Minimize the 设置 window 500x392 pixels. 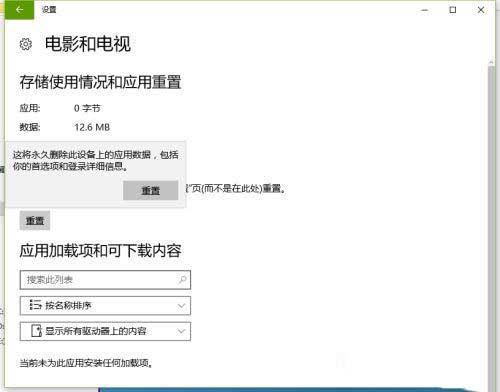coord(424,10)
